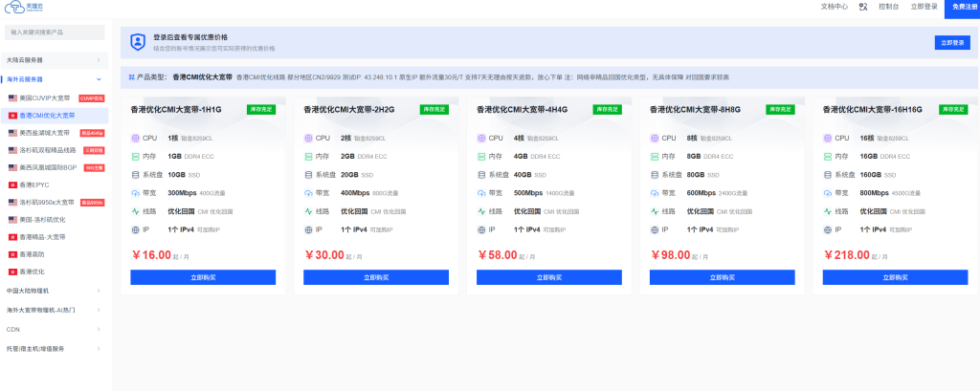Click Hong Kong flag beside 香港EPYC
The width and height of the screenshot is (980, 391).
[x=12, y=185]
